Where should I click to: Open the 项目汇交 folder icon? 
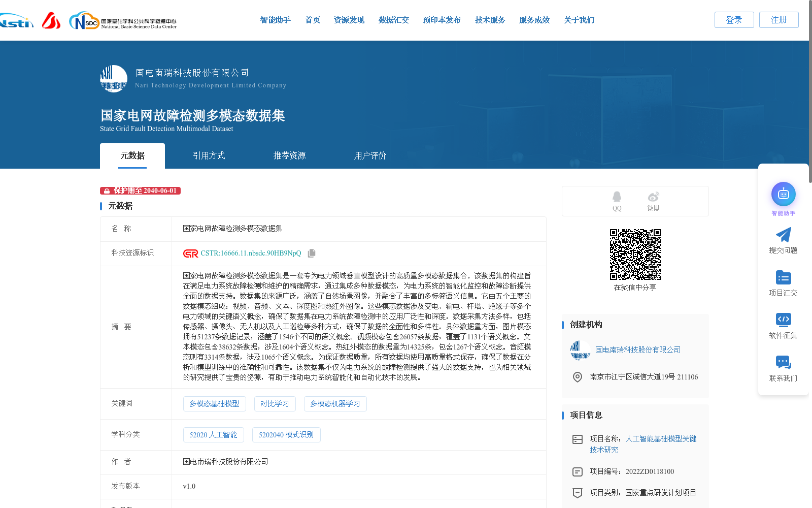784,277
